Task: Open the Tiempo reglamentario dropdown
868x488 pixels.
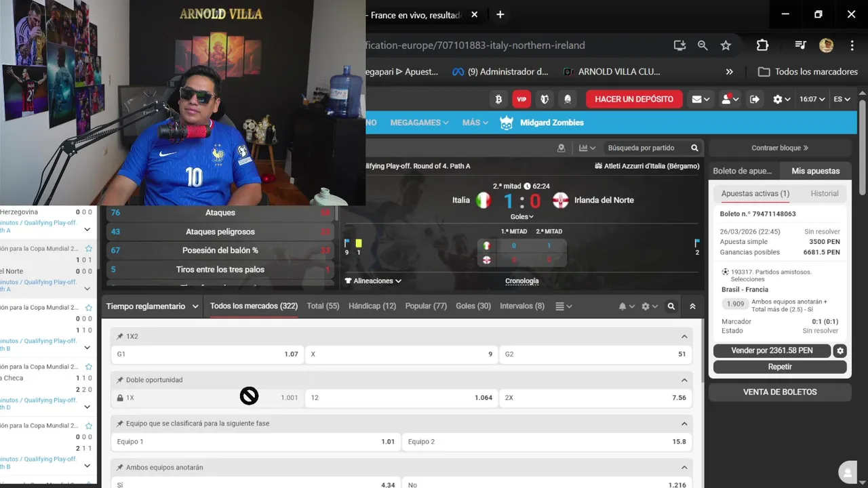Action: tap(153, 306)
